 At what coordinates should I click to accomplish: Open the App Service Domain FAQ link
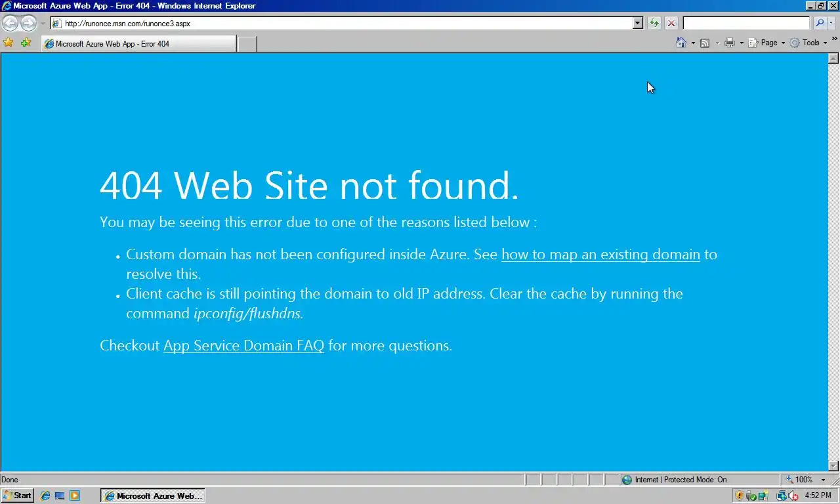pos(243,346)
